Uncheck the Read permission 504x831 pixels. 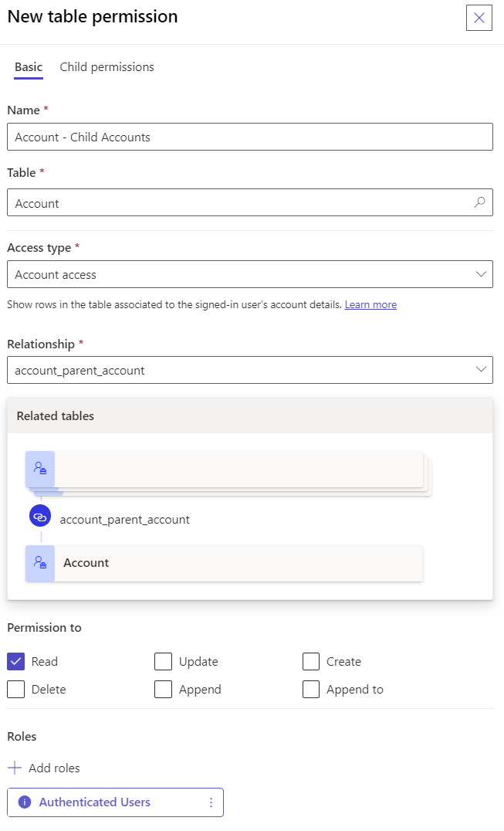14,661
